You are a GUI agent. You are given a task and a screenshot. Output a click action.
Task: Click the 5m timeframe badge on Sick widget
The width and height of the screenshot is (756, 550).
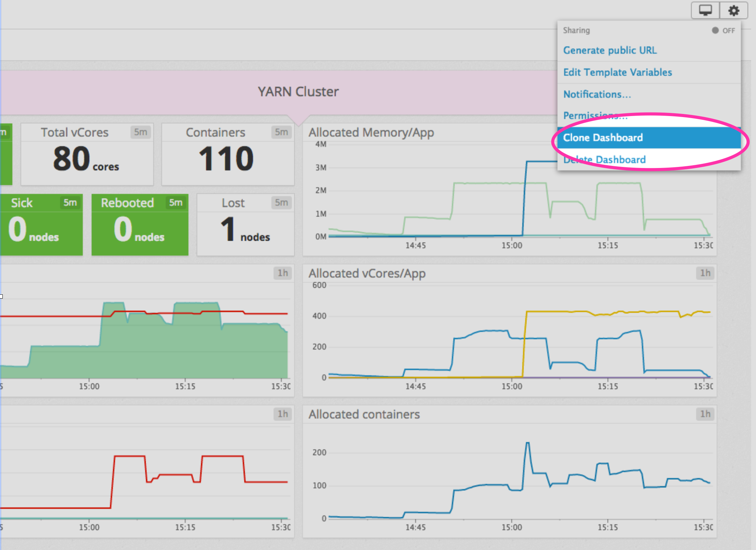click(70, 203)
